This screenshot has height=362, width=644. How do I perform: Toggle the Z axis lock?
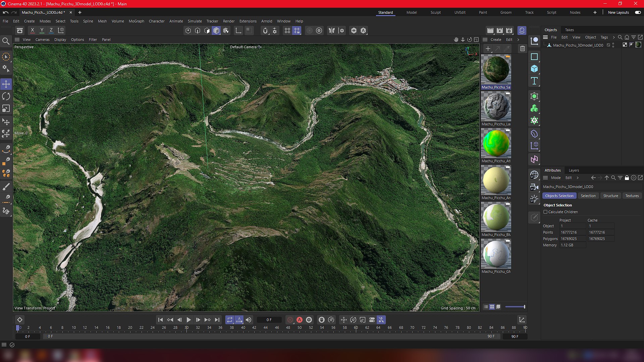point(51,31)
